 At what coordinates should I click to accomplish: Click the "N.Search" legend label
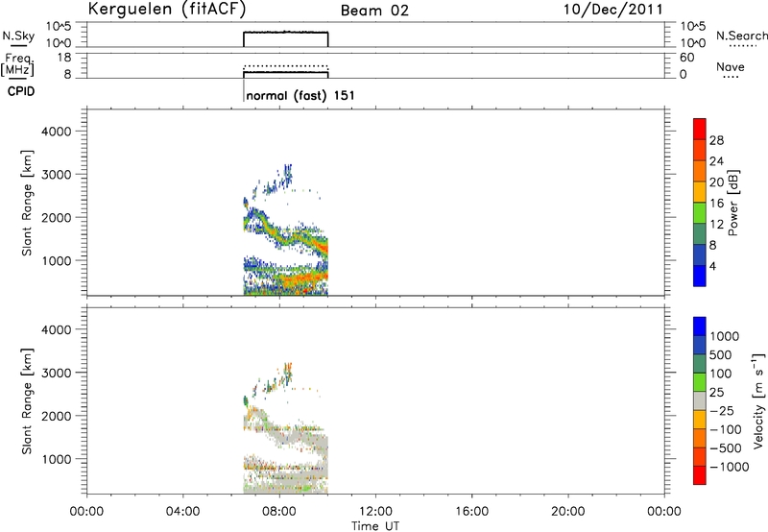pos(741,36)
